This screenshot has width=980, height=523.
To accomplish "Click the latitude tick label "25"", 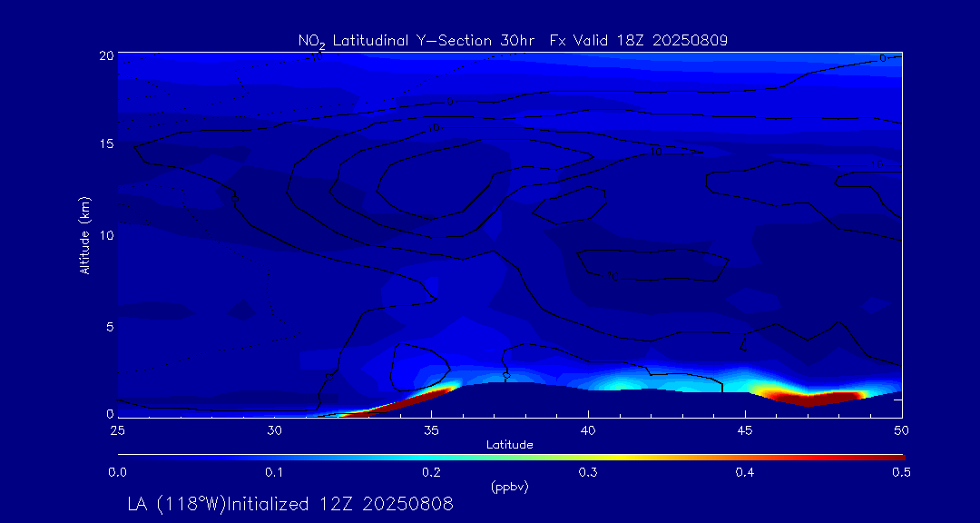I will (x=117, y=430).
